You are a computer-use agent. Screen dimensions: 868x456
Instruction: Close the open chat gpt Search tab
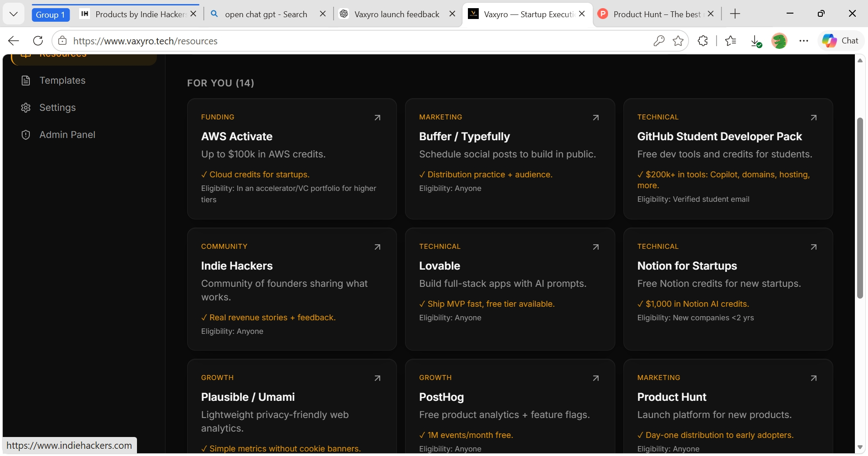323,14
